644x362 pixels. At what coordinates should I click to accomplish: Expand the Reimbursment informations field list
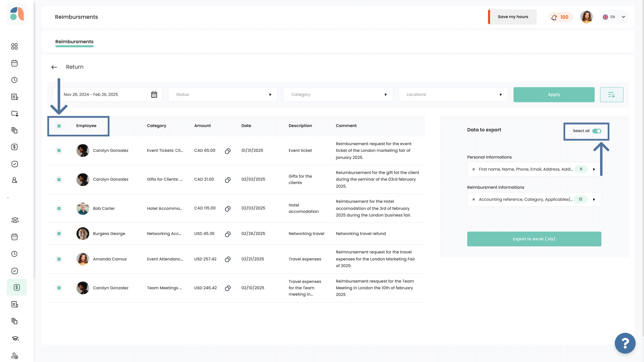pos(594,199)
